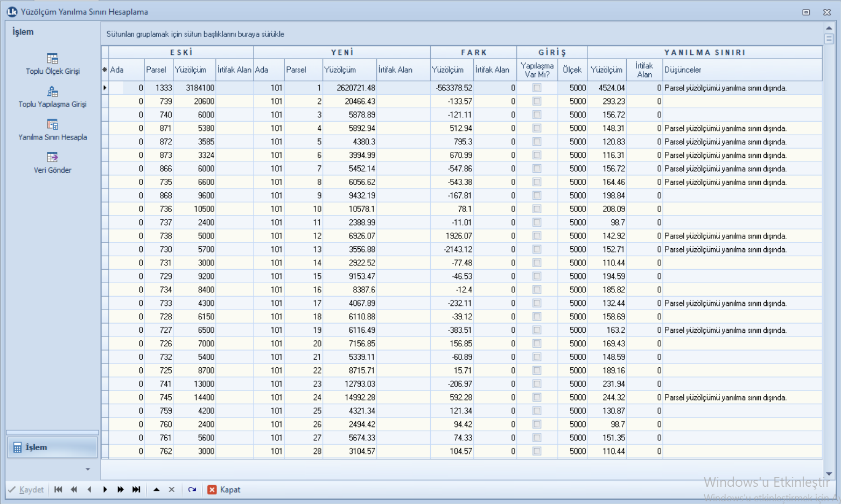Click the row indicator arrow of parsel 1333
The image size is (841, 504).
(x=105, y=88)
